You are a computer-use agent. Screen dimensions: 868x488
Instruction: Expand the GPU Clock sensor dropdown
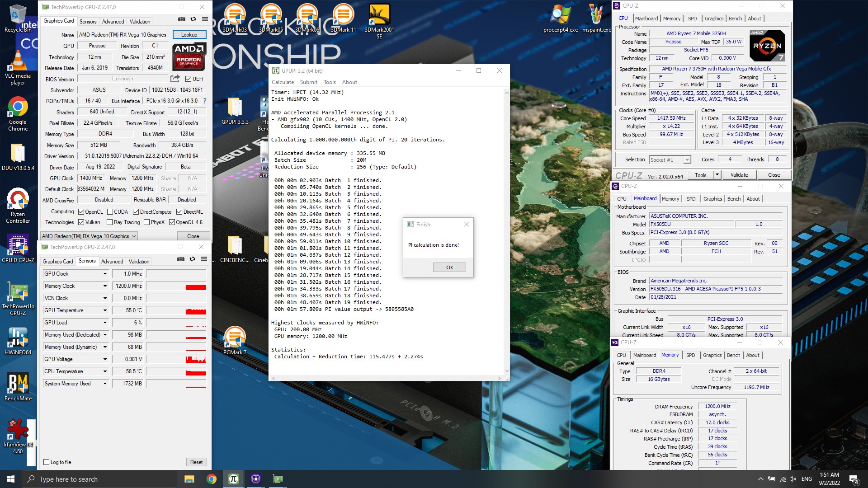[105, 274]
